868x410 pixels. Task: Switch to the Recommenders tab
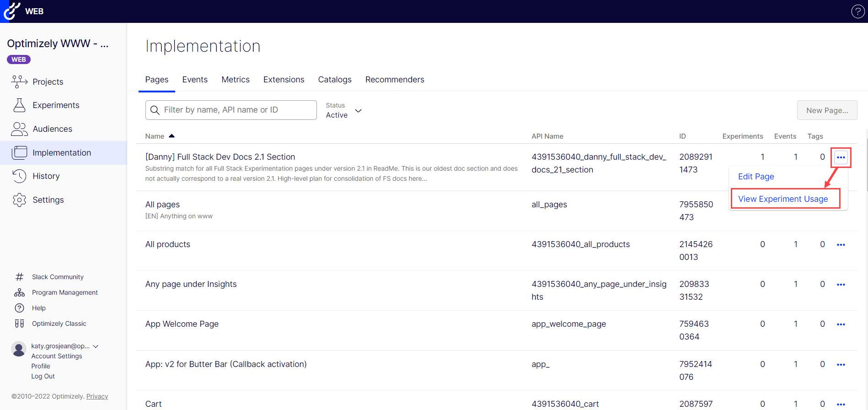click(x=395, y=80)
